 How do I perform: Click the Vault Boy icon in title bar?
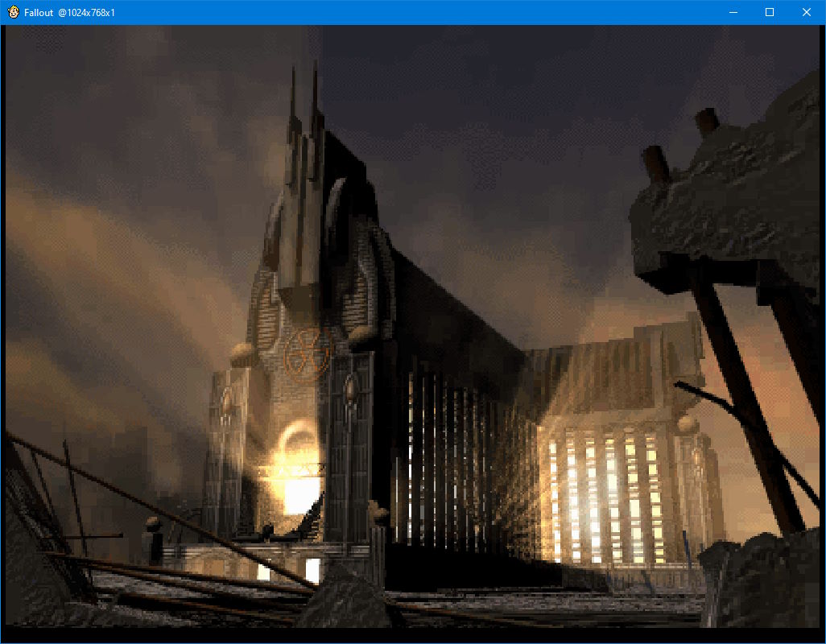click(x=13, y=12)
